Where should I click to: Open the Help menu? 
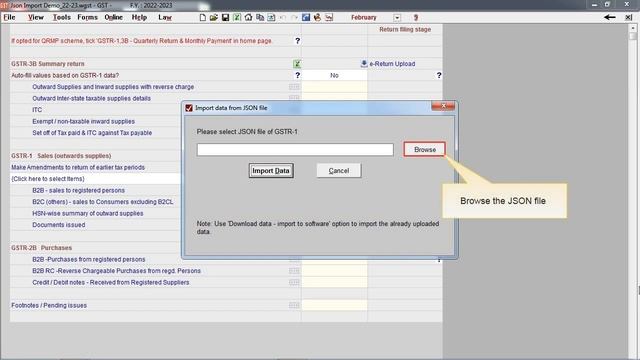[x=139, y=17]
